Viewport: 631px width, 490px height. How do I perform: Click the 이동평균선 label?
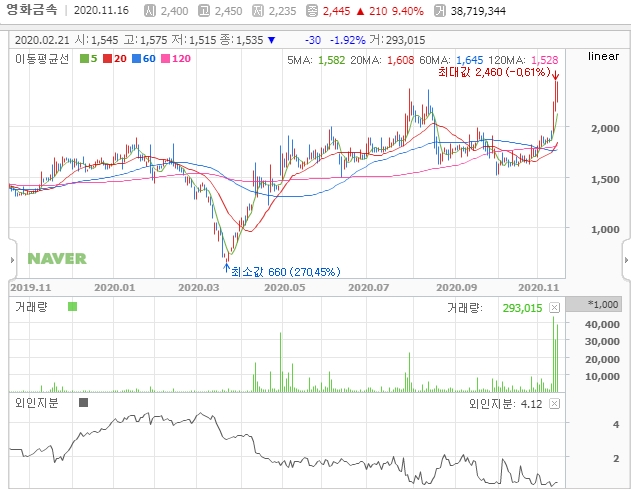point(42,59)
